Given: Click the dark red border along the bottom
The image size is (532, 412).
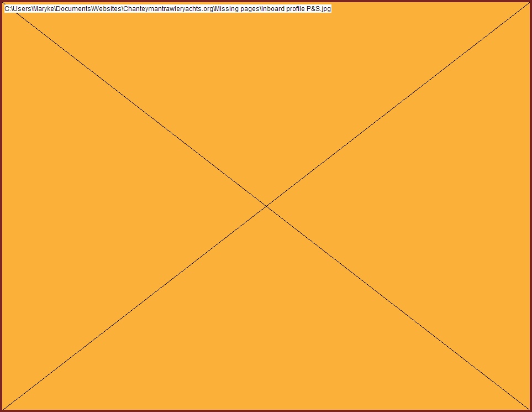Looking at the screenshot, I should [x=266, y=410].
